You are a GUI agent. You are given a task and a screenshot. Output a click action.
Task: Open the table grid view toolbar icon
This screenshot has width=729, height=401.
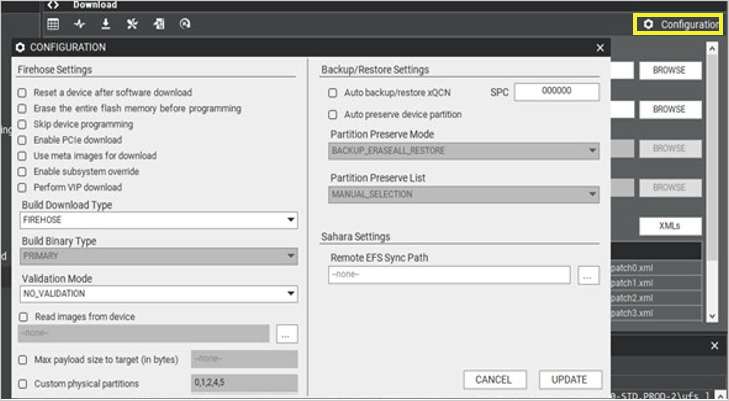coord(53,24)
